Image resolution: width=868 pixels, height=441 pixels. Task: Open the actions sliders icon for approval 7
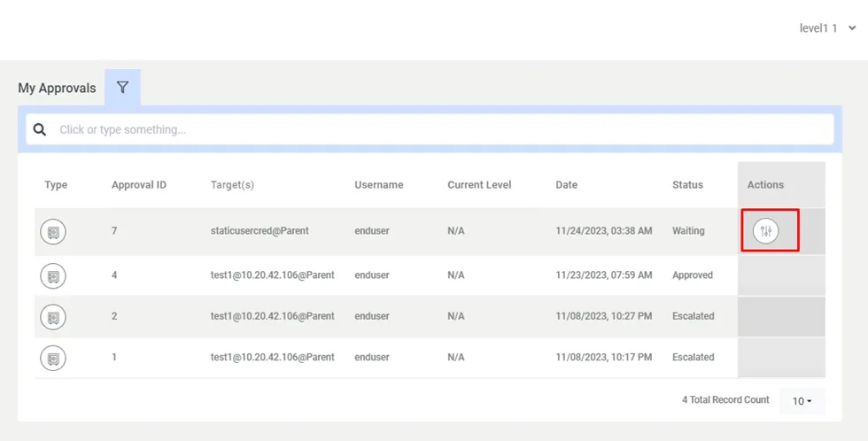[765, 231]
